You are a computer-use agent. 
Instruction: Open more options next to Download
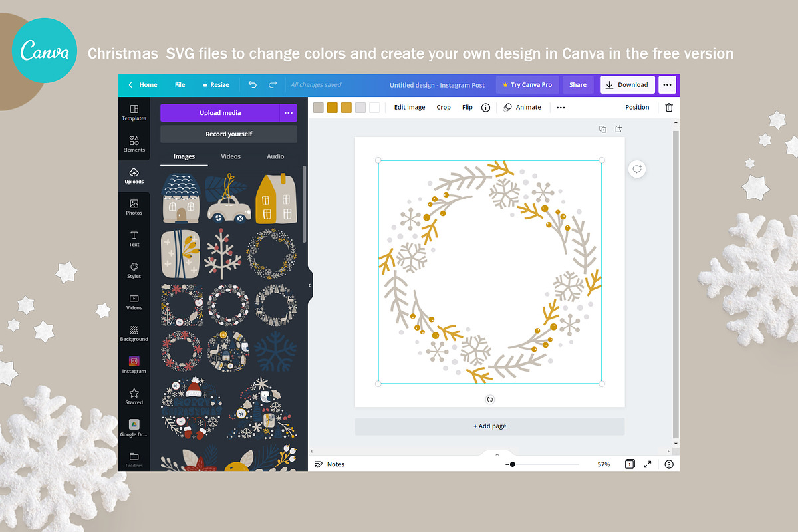(x=667, y=85)
